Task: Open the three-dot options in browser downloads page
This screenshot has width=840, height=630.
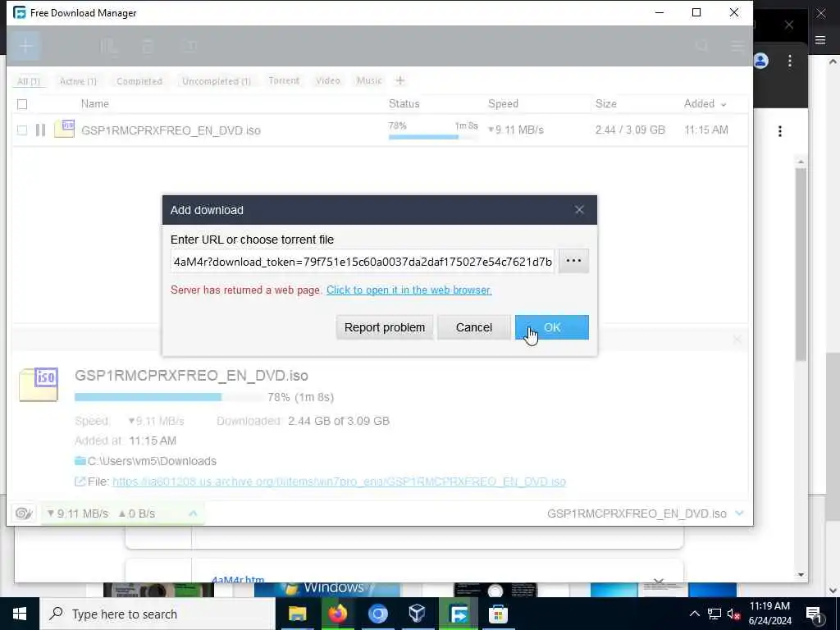Action: click(780, 131)
